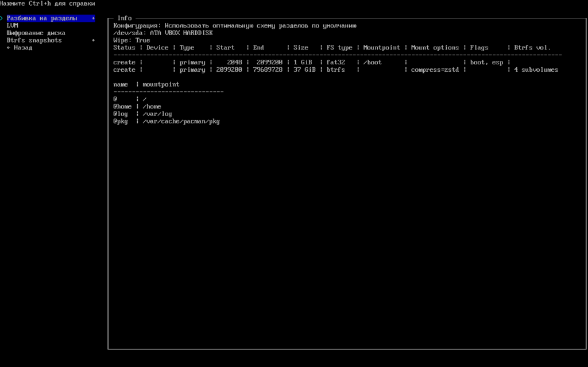The width and height of the screenshot is (588, 367).
Task: Click the '4 subvolumes' Btrfs vol. cell
Action: point(536,70)
